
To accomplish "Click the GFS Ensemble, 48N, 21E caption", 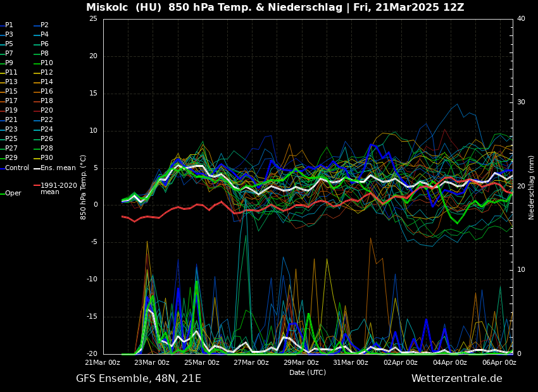I will click(x=139, y=379).
